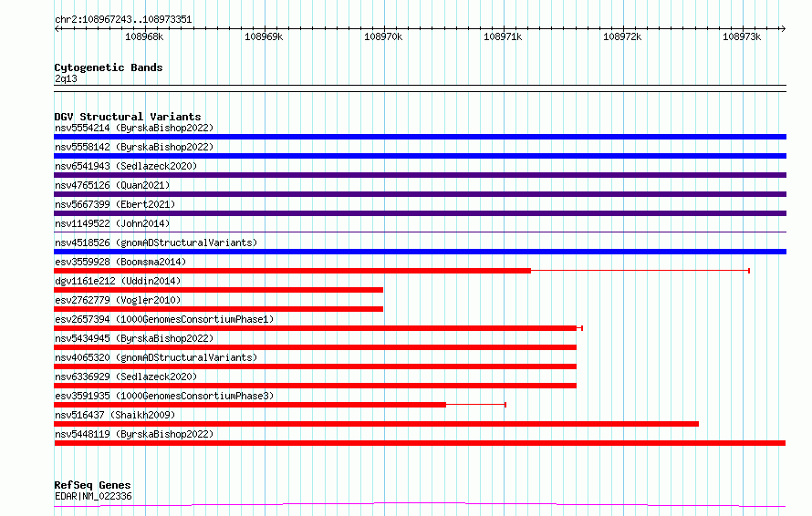Click the 108969k ruler position
The height and width of the screenshot is (516, 812).
point(264,36)
